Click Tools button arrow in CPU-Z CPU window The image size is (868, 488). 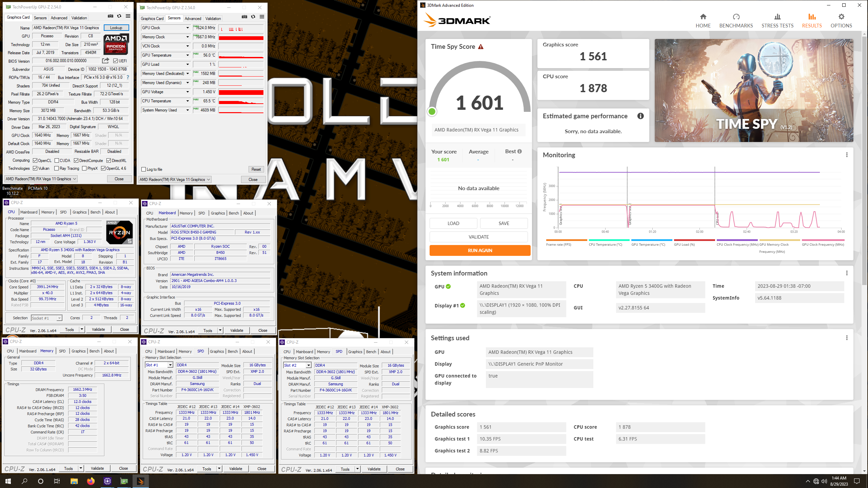click(81, 329)
